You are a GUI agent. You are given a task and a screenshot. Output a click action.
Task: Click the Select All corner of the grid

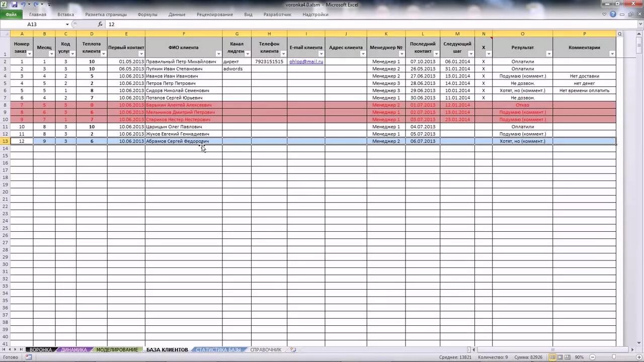coord(5,34)
